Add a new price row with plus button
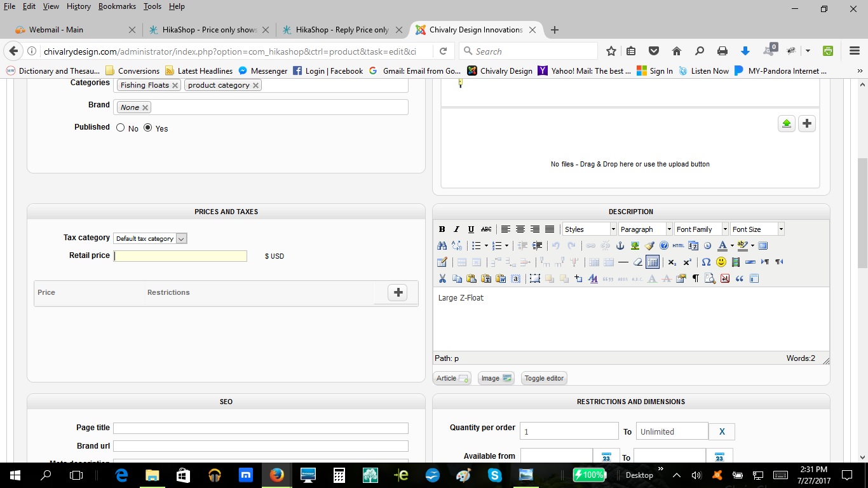 (x=398, y=292)
